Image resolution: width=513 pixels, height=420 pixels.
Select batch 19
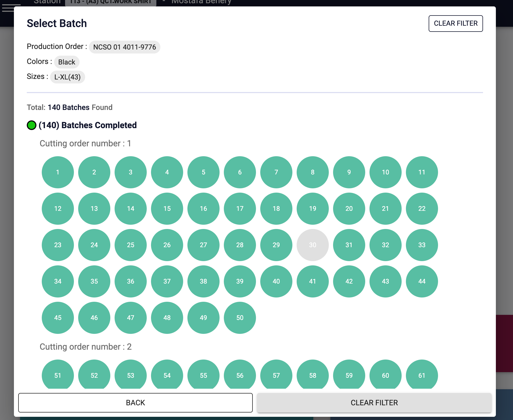point(313,209)
